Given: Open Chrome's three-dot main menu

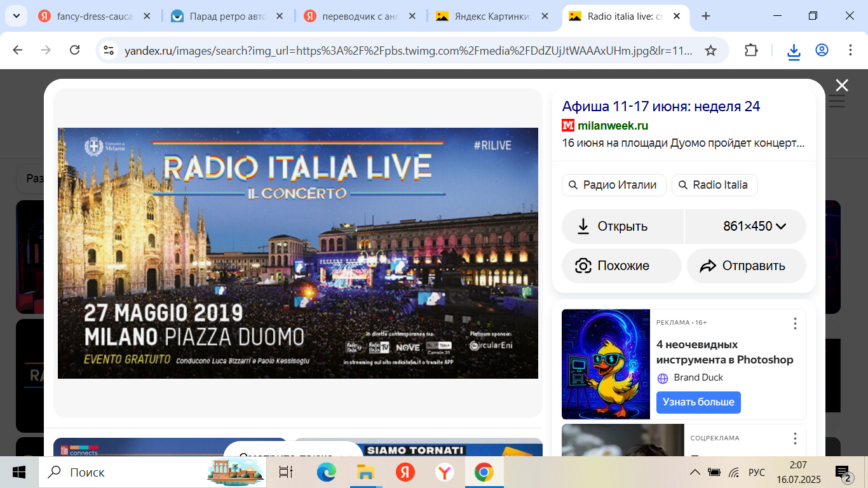Looking at the screenshot, I should coord(850,50).
